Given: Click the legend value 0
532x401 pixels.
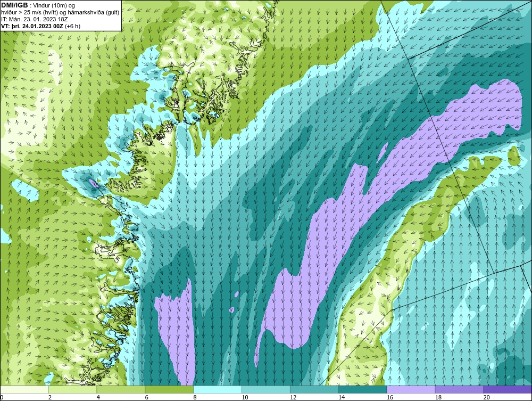Looking at the screenshot, I should tap(2, 397).
